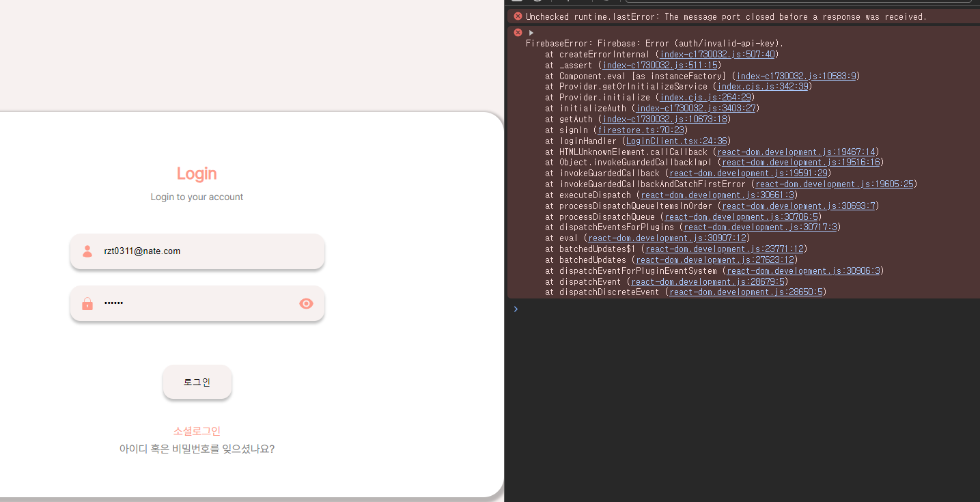The image size is (980, 502).
Task: Toggle password visibility with the eye icon
Action: pyautogui.click(x=305, y=303)
